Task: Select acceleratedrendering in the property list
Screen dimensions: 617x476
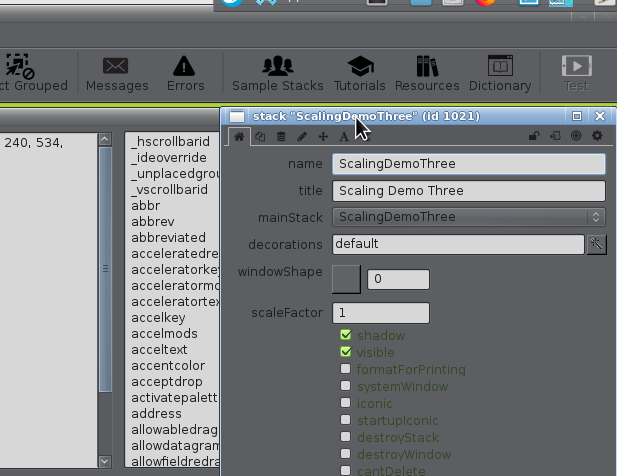Action: coord(175,254)
